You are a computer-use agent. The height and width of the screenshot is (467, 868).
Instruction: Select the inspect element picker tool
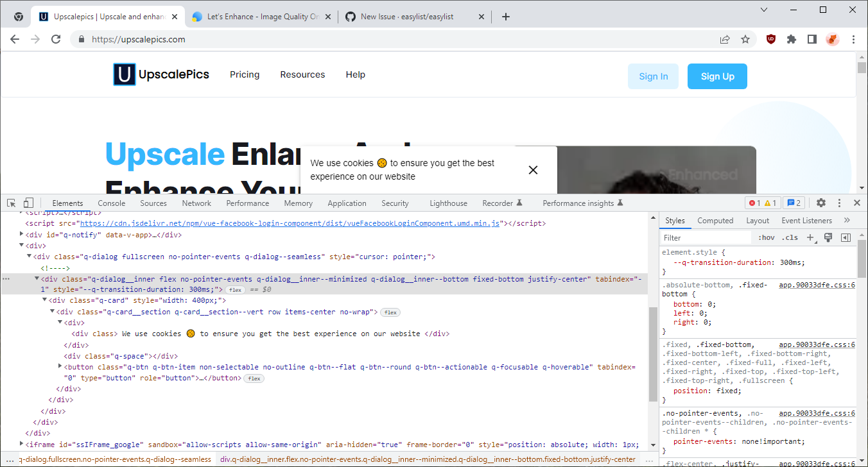point(10,203)
